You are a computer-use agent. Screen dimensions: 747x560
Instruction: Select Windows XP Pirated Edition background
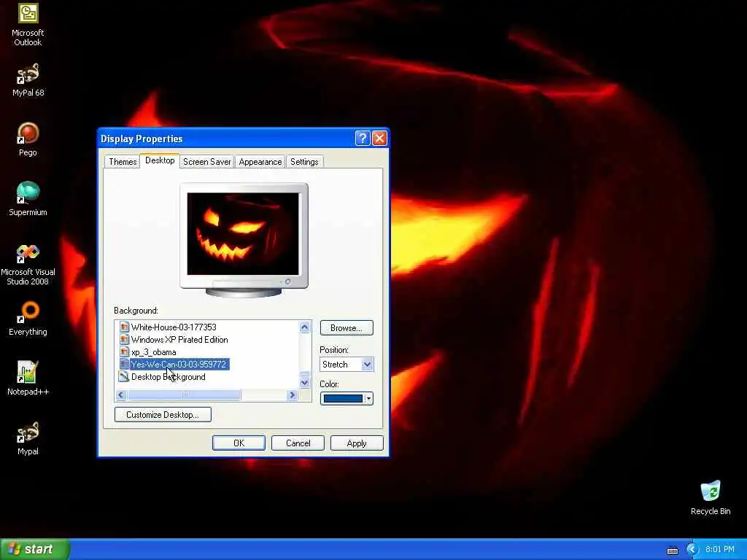coord(179,339)
